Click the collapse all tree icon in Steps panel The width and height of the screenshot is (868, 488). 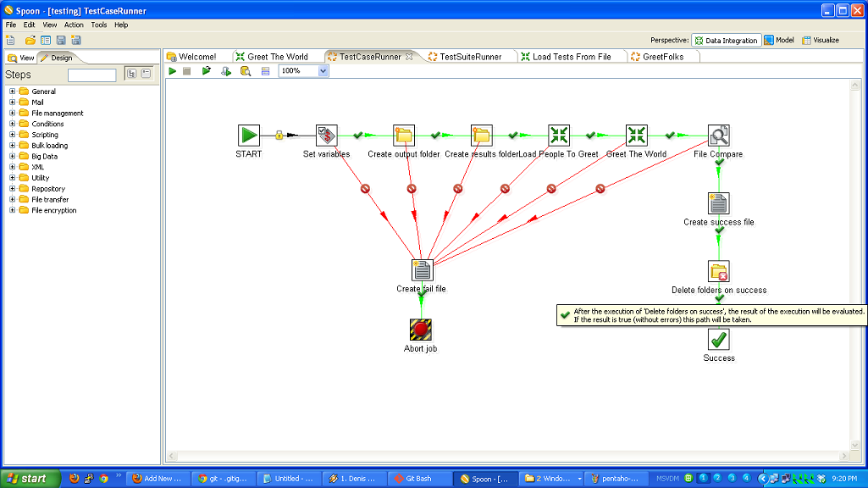[x=147, y=74]
